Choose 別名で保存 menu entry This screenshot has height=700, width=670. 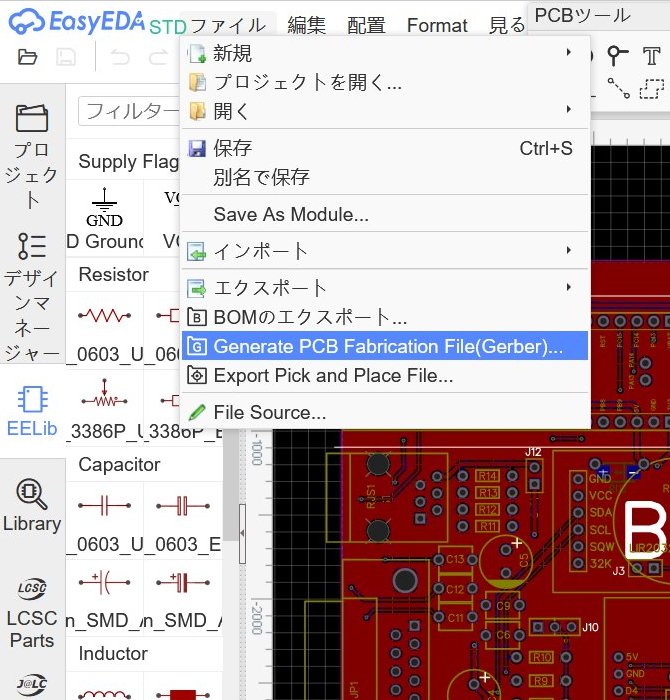pyautogui.click(x=385, y=177)
